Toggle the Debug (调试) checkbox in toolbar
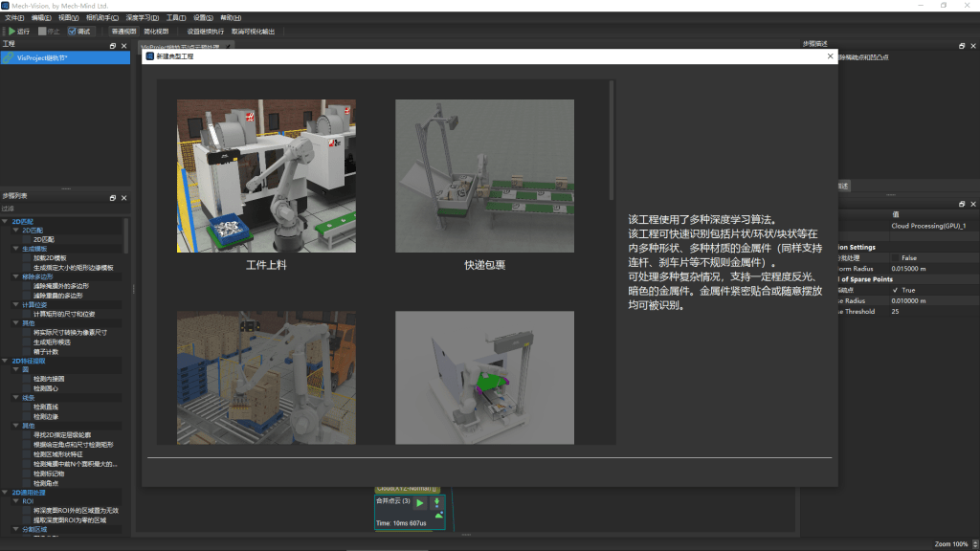The width and height of the screenshot is (980, 551). pos(72,32)
